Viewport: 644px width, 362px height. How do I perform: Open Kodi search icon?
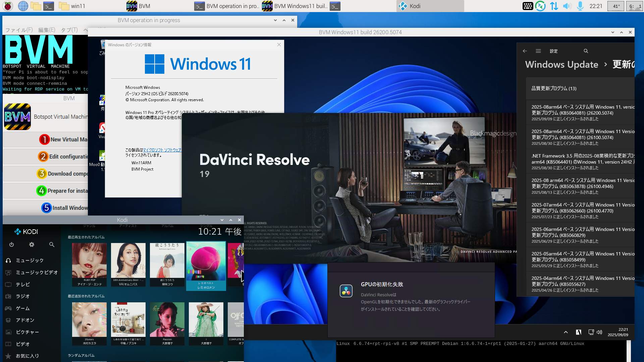click(52, 245)
